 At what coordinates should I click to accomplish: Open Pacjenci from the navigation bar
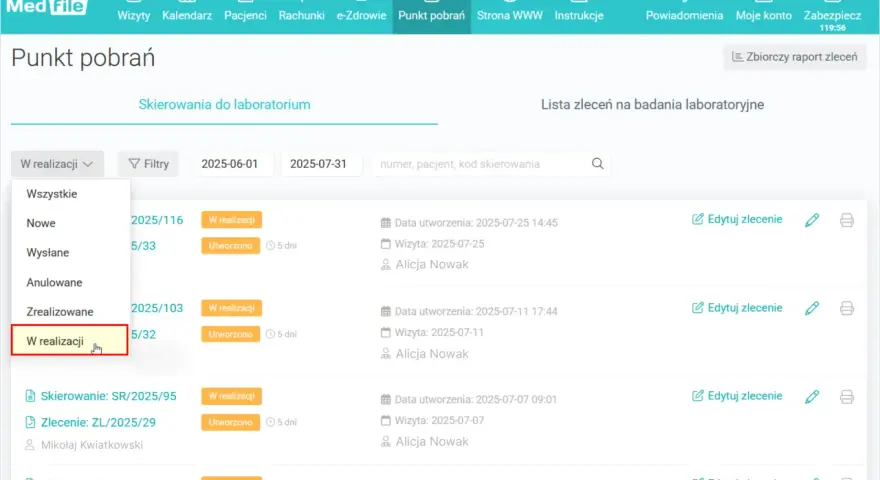tap(245, 15)
